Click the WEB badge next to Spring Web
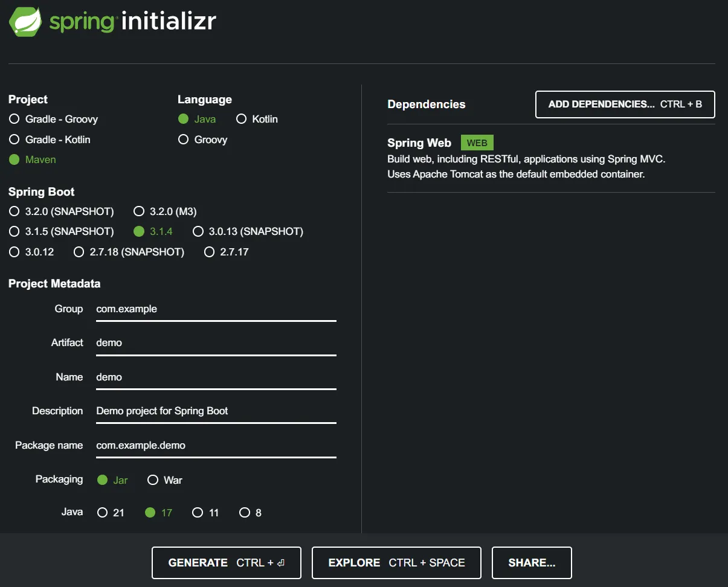 (x=477, y=143)
